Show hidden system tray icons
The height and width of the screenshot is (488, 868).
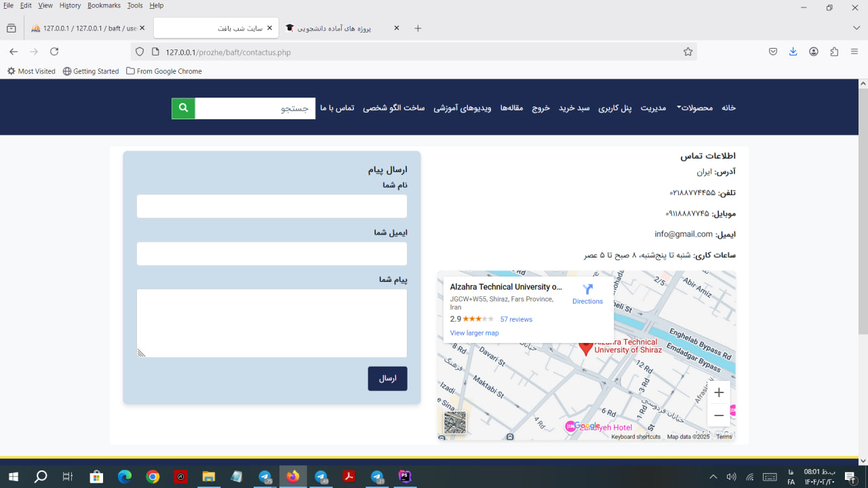point(713,476)
